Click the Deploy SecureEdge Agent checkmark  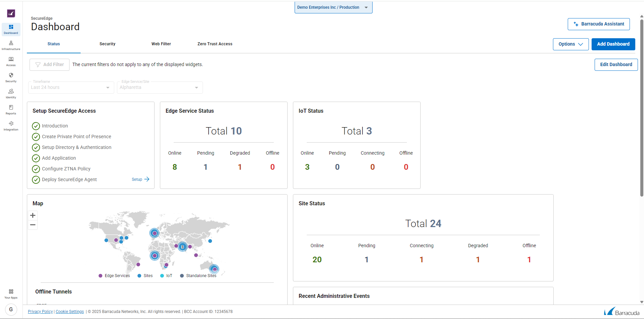point(36,180)
